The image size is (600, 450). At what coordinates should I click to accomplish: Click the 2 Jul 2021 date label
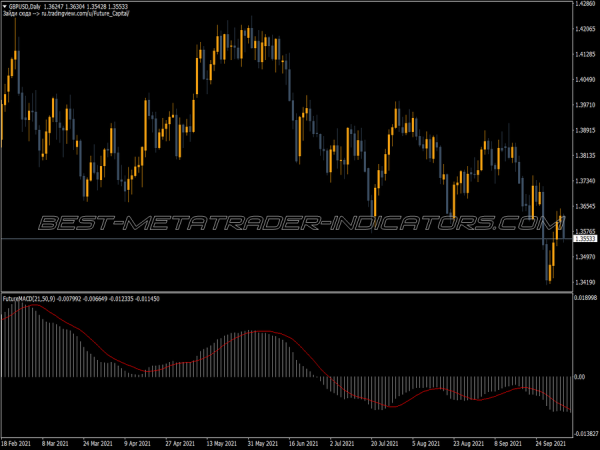coord(342,444)
